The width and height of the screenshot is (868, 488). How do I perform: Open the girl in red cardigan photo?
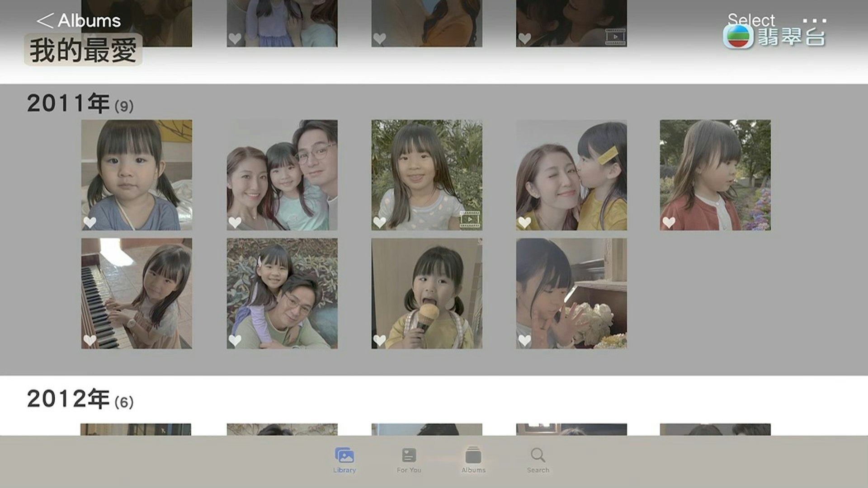(x=715, y=175)
